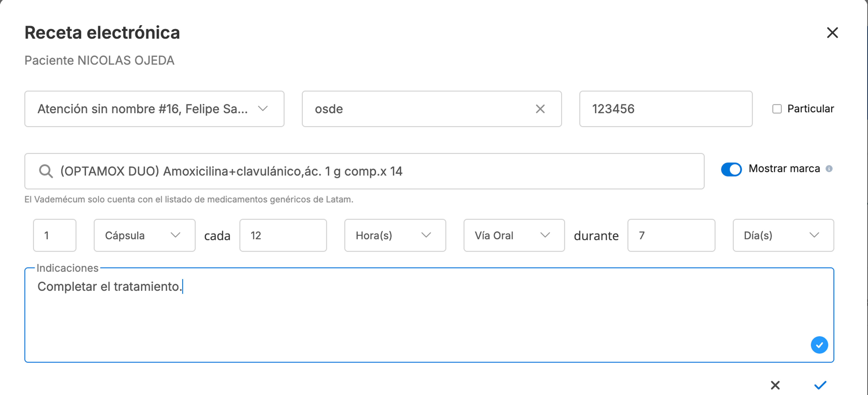Click the OPTAMOX DUO medication search field
This screenshot has height=395, width=868.
click(x=364, y=171)
